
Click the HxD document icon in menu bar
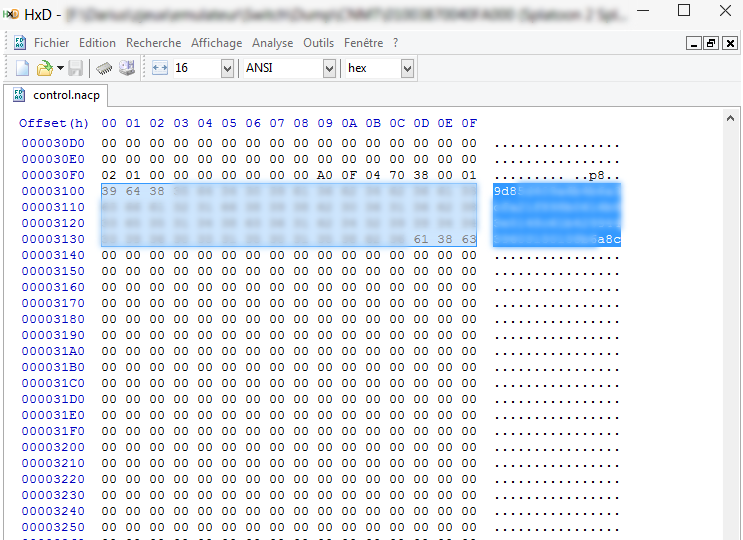click(20, 43)
